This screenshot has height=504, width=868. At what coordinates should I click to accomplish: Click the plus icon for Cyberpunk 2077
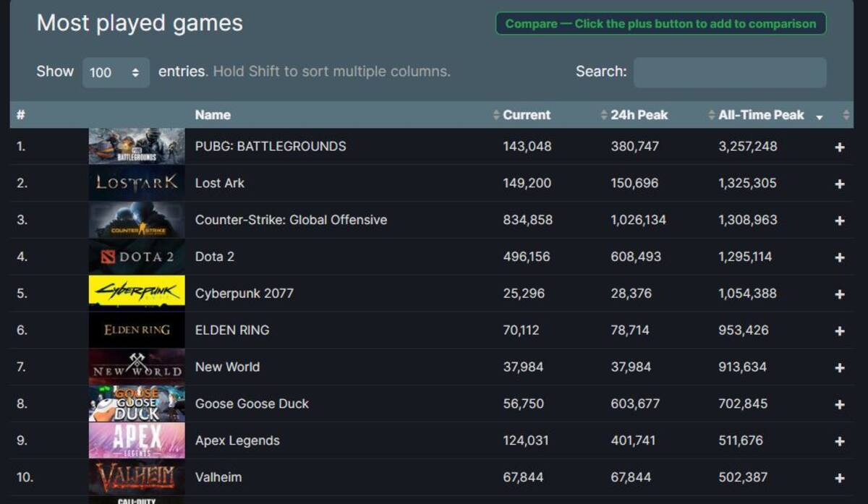click(x=839, y=294)
